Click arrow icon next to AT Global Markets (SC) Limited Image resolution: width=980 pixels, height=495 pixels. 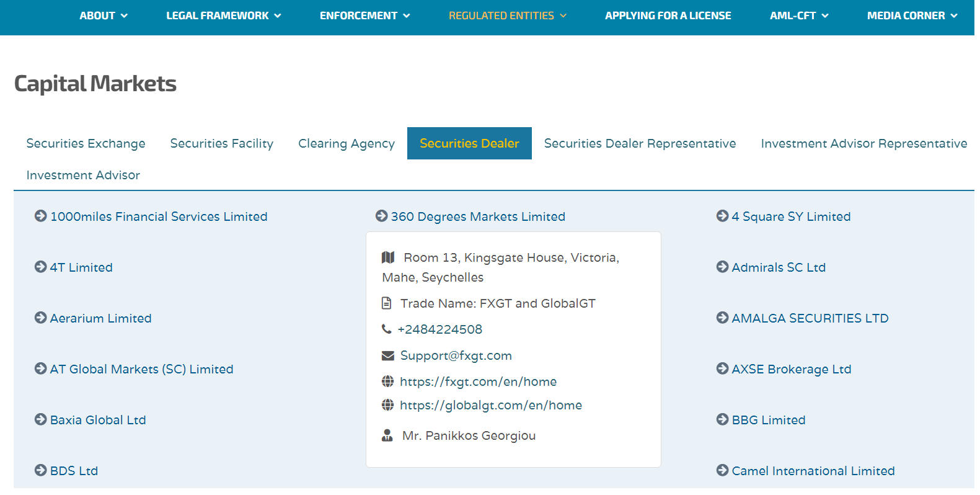click(41, 368)
